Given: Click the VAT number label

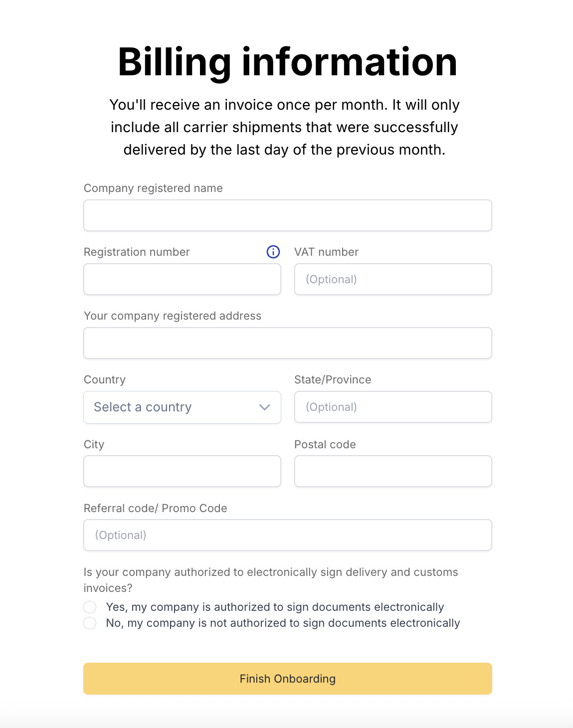Looking at the screenshot, I should 326,252.
